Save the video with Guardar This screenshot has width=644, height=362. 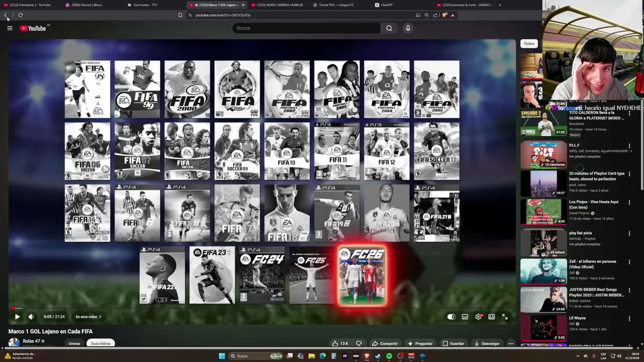(453, 343)
